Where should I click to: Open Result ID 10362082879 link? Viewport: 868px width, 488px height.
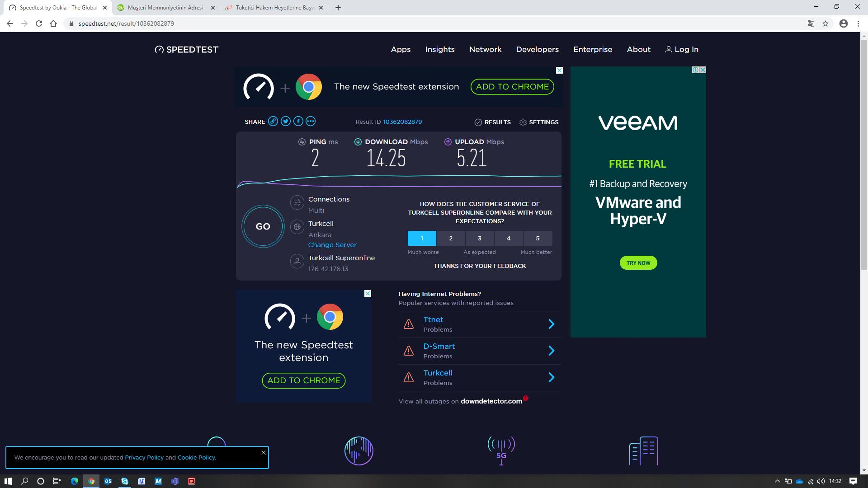point(402,122)
